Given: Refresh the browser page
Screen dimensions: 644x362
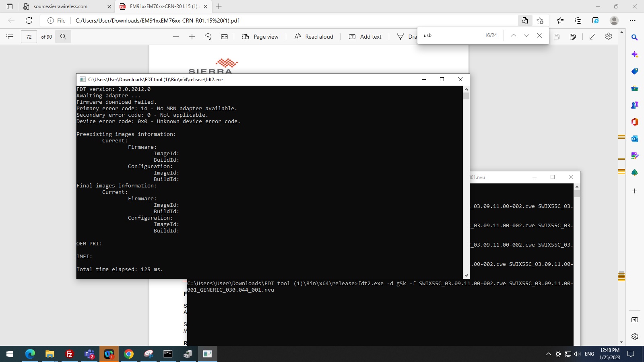Looking at the screenshot, I should pyautogui.click(x=29, y=21).
